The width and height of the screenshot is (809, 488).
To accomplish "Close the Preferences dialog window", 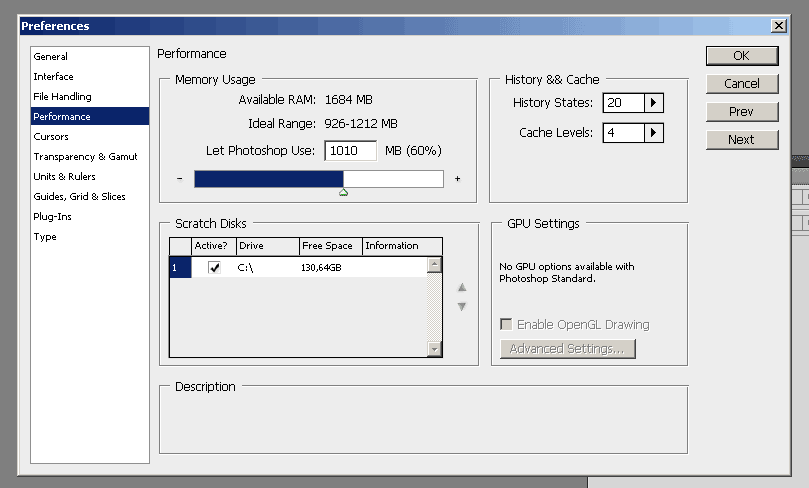I will click(778, 26).
